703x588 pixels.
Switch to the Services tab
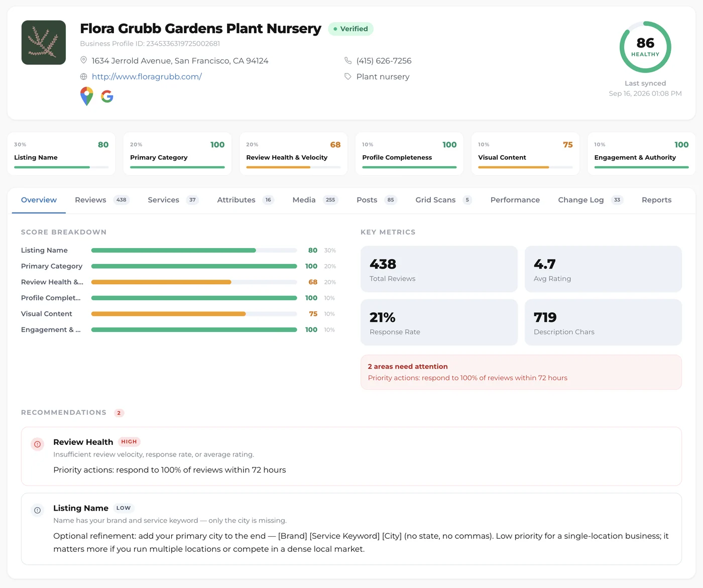[173, 200]
